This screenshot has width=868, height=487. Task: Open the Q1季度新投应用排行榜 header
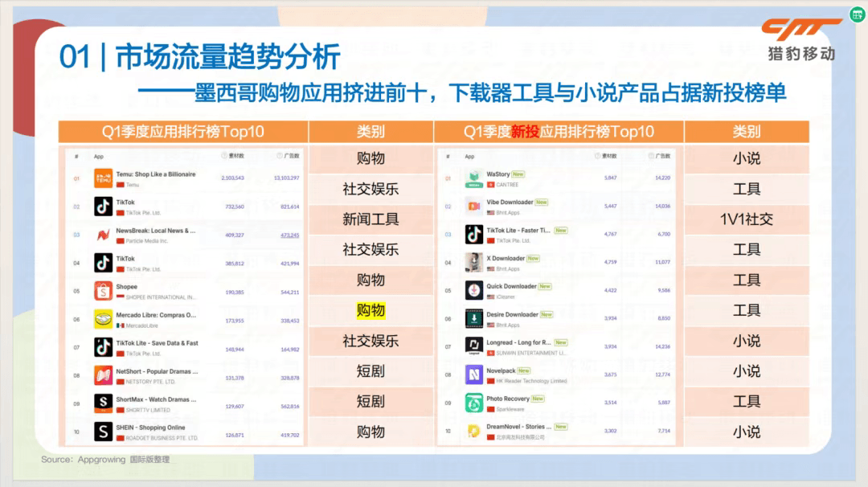[x=559, y=132]
